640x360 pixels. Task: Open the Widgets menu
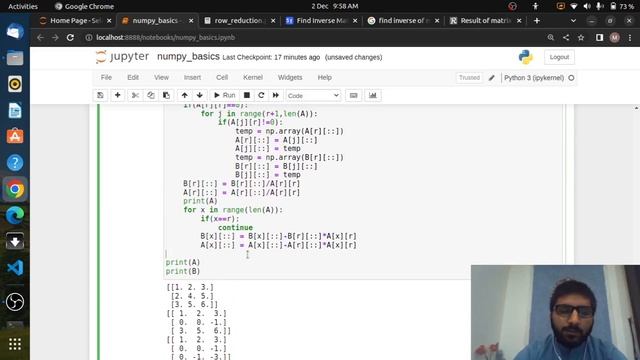point(290,78)
